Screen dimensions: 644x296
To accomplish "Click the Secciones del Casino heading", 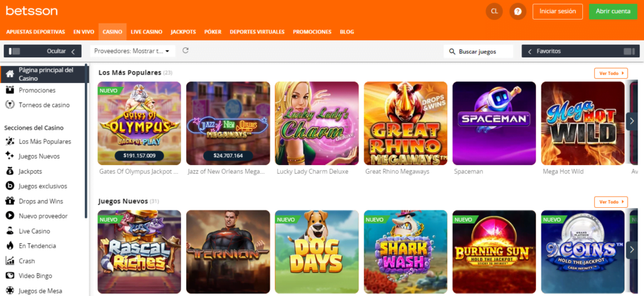I will point(34,128).
